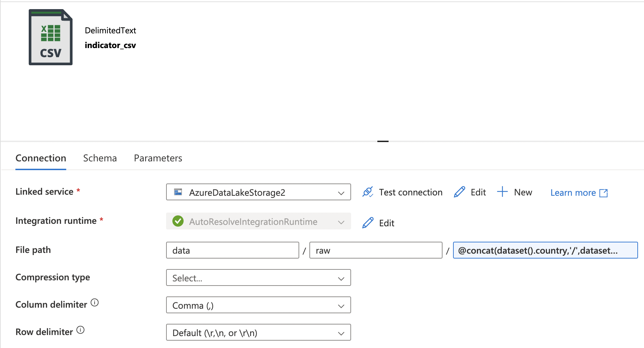This screenshot has width=644, height=348.
Task: Open the Integration runtime dropdown
Action: coord(259,221)
